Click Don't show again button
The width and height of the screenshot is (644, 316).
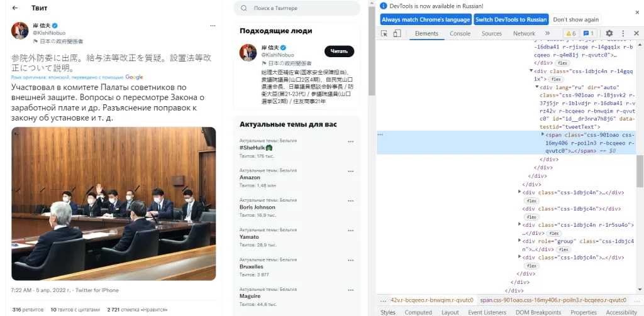click(x=575, y=19)
